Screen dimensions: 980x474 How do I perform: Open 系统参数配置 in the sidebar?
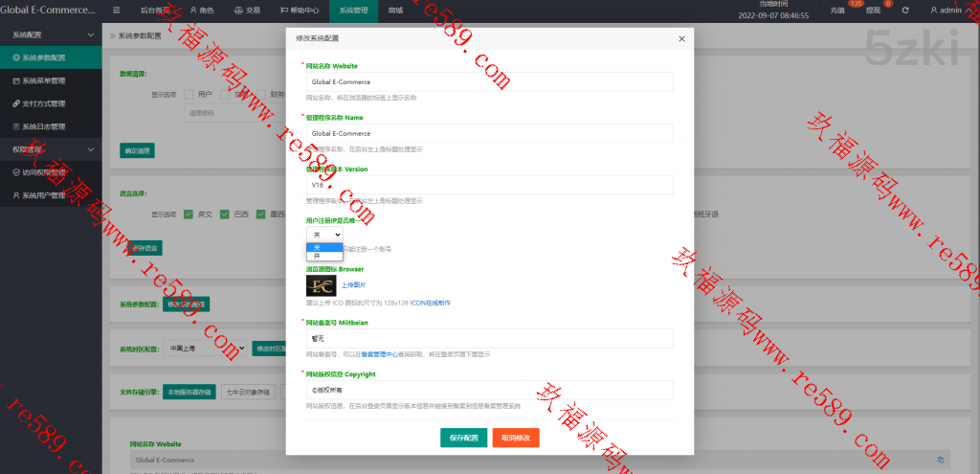(51, 57)
